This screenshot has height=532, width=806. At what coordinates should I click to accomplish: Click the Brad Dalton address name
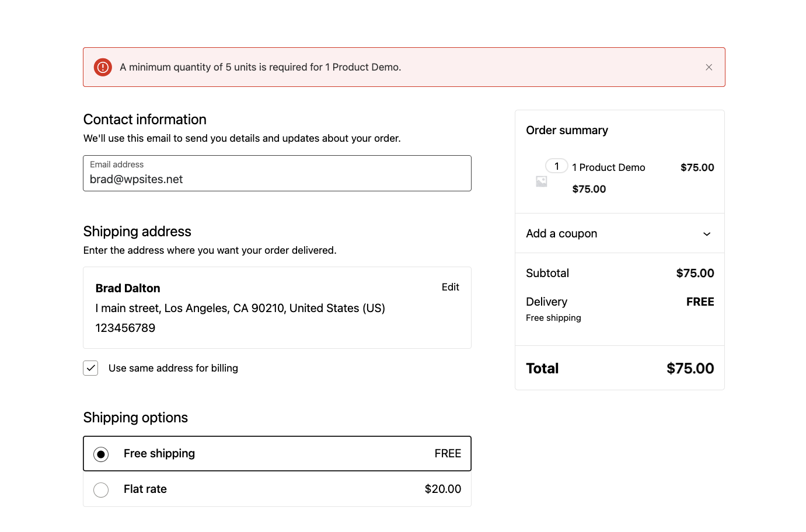pos(128,288)
